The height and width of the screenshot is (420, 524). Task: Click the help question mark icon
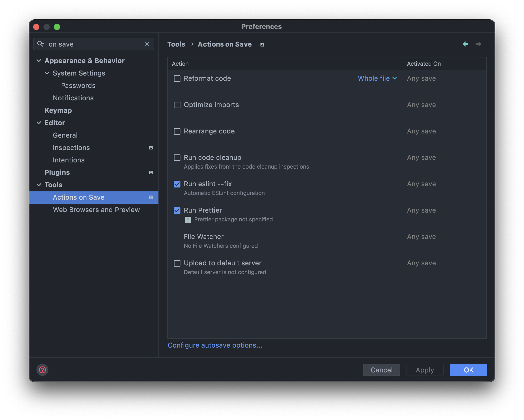click(42, 370)
